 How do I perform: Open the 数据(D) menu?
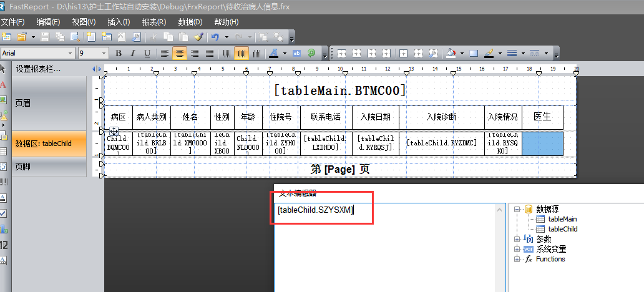pyautogui.click(x=190, y=22)
